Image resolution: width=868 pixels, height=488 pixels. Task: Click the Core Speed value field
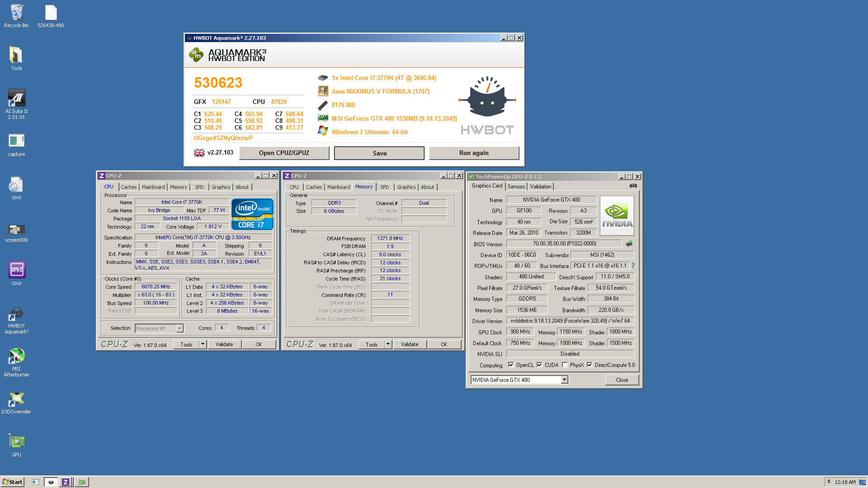[x=156, y=287]
